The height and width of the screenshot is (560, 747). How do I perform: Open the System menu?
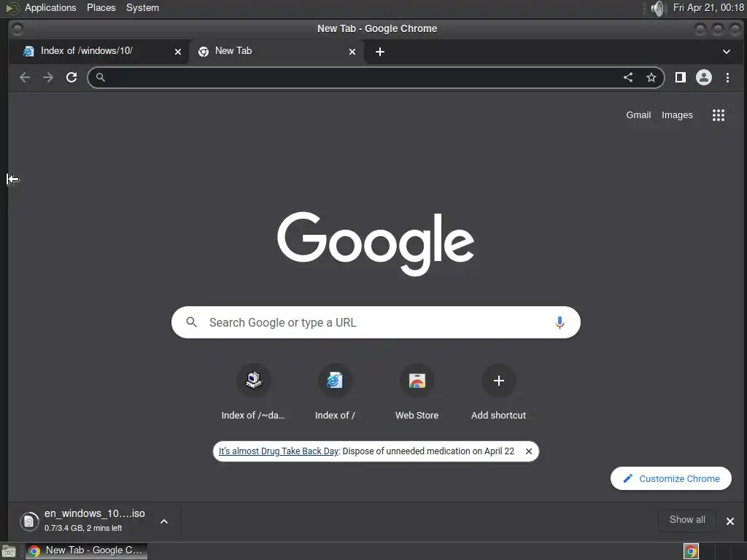(x=142, y=8)
